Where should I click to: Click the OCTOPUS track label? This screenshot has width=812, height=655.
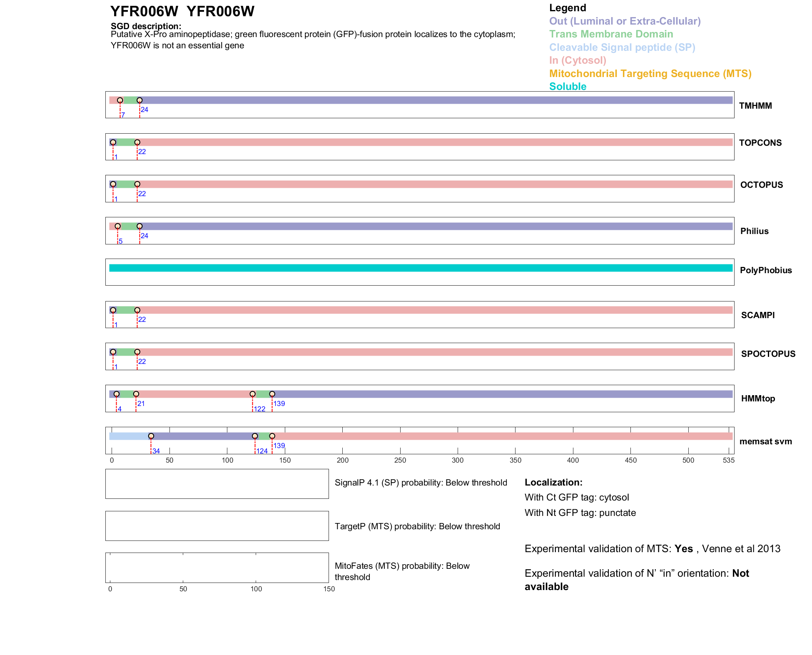761,185
